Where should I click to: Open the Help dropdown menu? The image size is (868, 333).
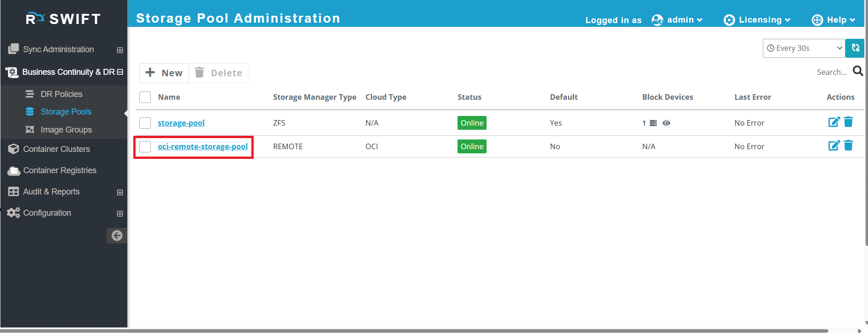coord(841,20)
